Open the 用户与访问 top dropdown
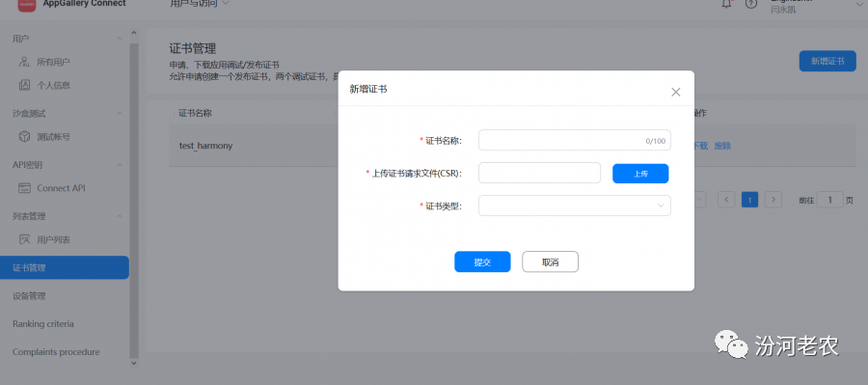The height and width of the screenshot is (385, 868). point(200,3)
